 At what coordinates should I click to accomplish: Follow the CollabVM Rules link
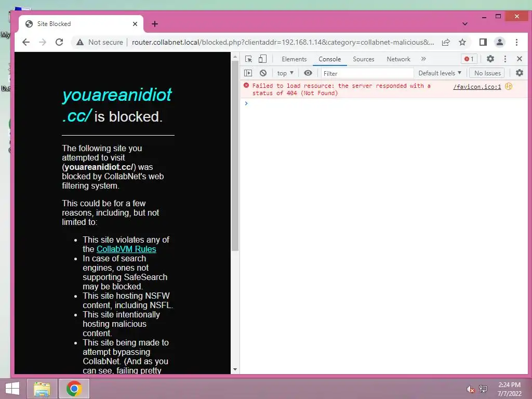126,249
